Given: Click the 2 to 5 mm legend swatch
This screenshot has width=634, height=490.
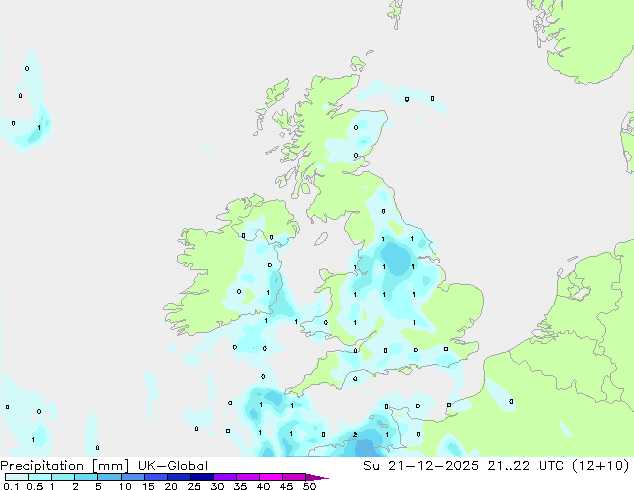Looking at the screenshot, I should pos(86,477).
